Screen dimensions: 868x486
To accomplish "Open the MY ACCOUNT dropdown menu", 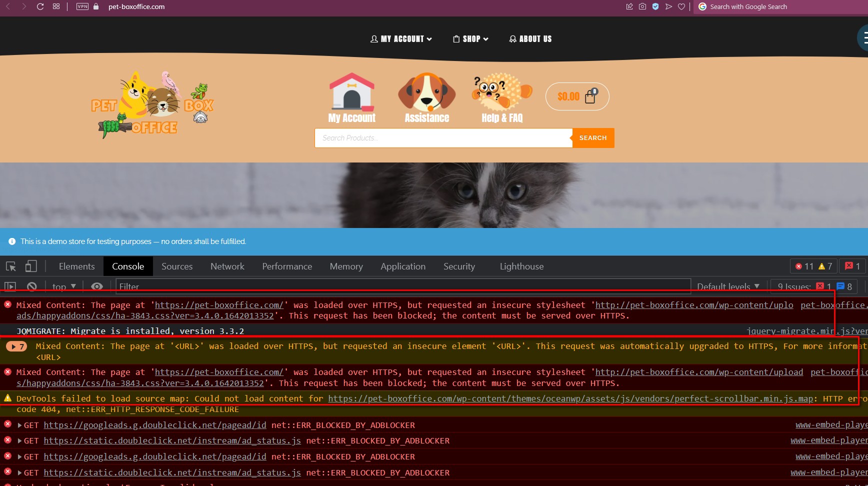I will 401,39.
